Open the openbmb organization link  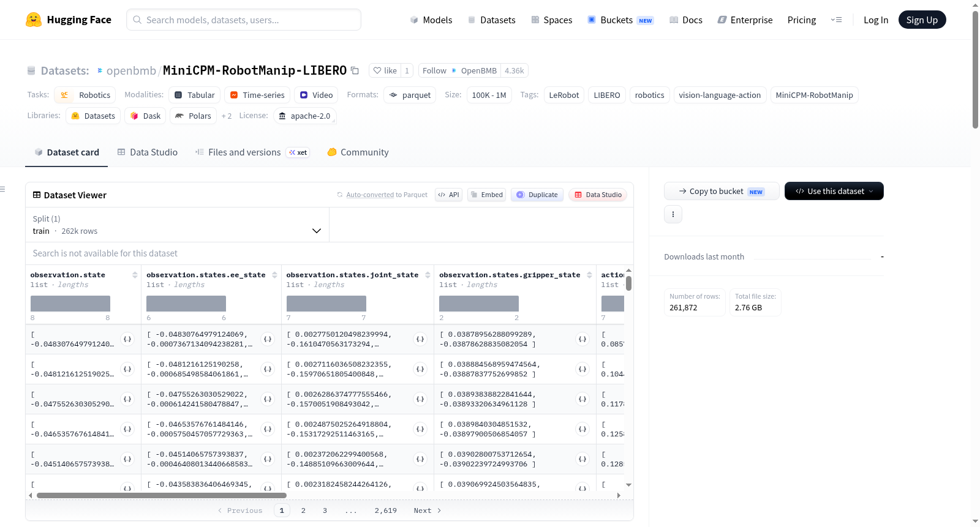point(131,70)
